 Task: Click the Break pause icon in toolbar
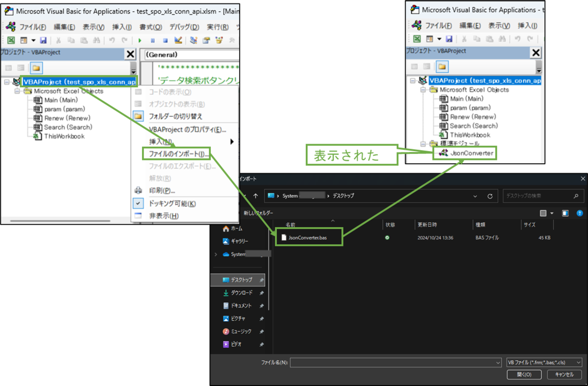[152, 40]
